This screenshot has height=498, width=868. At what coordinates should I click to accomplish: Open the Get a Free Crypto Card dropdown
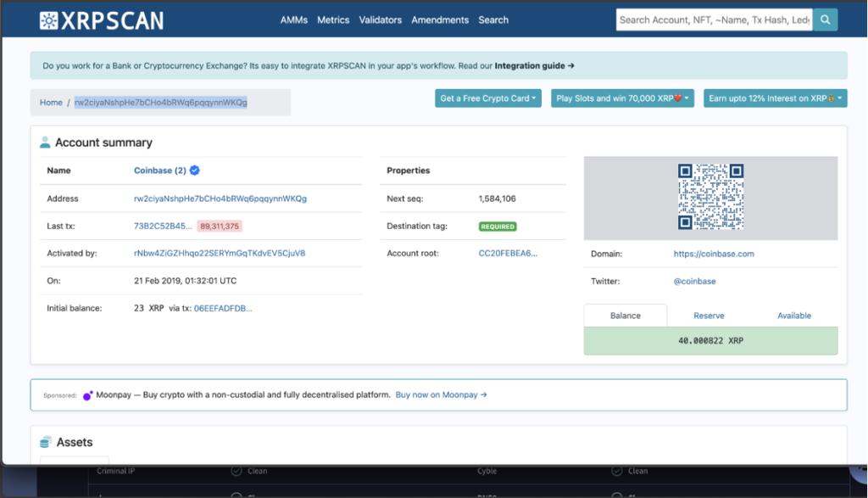(x=488, y=98)
